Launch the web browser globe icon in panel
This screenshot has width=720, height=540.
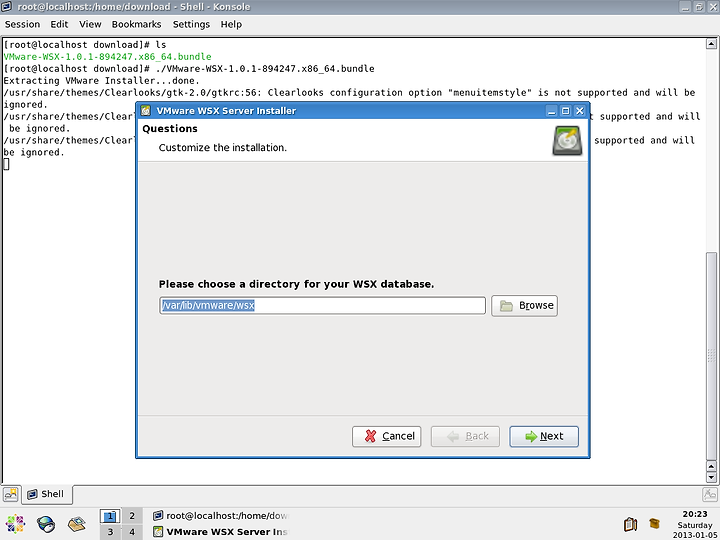point(46,524)
